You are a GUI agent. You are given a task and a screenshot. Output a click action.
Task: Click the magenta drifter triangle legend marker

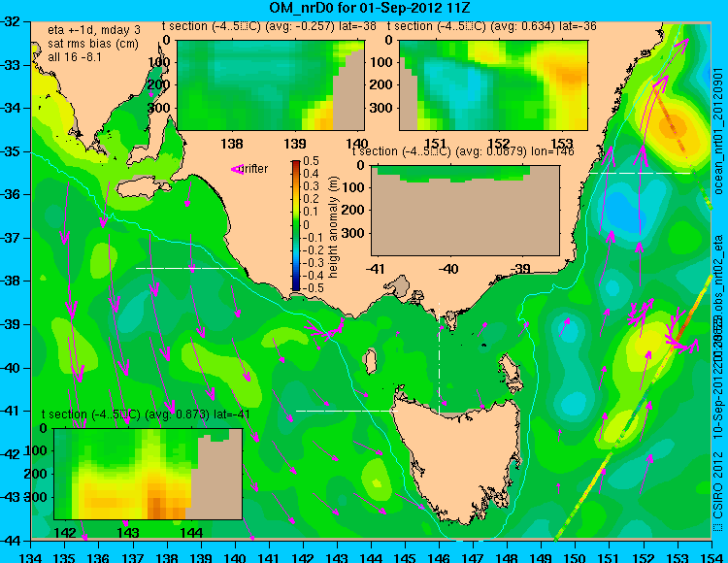[237, 169]
